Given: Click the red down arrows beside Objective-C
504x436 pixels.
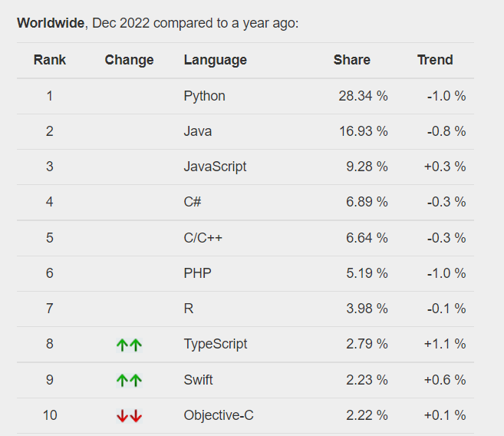Looking at the screenshot, I should click(129, 416).
